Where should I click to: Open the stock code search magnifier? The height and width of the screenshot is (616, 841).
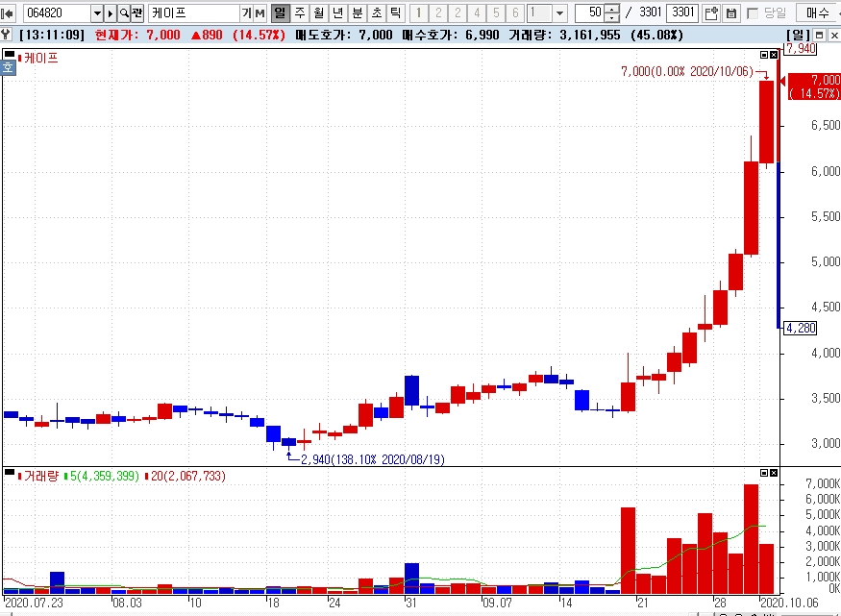124,12
